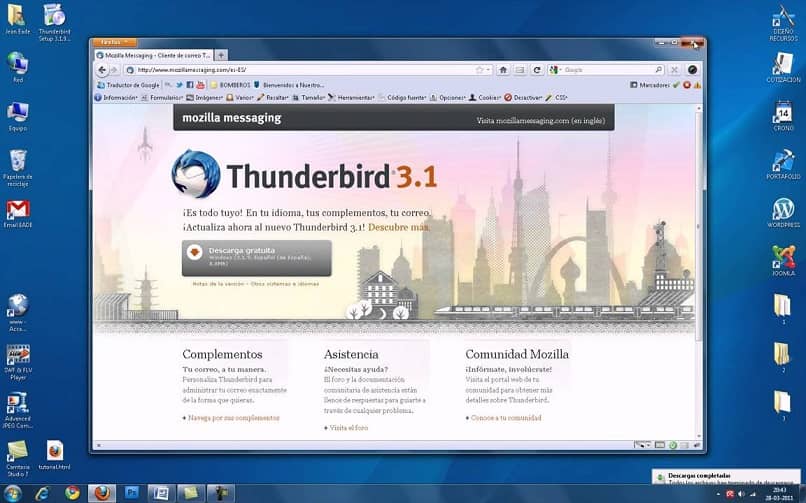The height and width of the screenshot is (503, 806).
Task: Open the URL bar history dropdown arrow
Action: (x=488, y=70)
